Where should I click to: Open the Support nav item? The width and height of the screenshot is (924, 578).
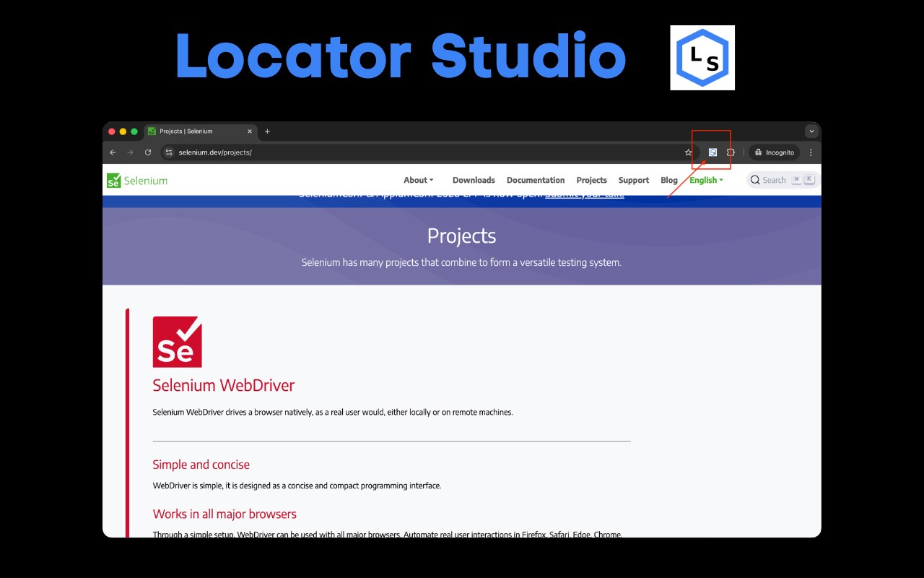634,180
